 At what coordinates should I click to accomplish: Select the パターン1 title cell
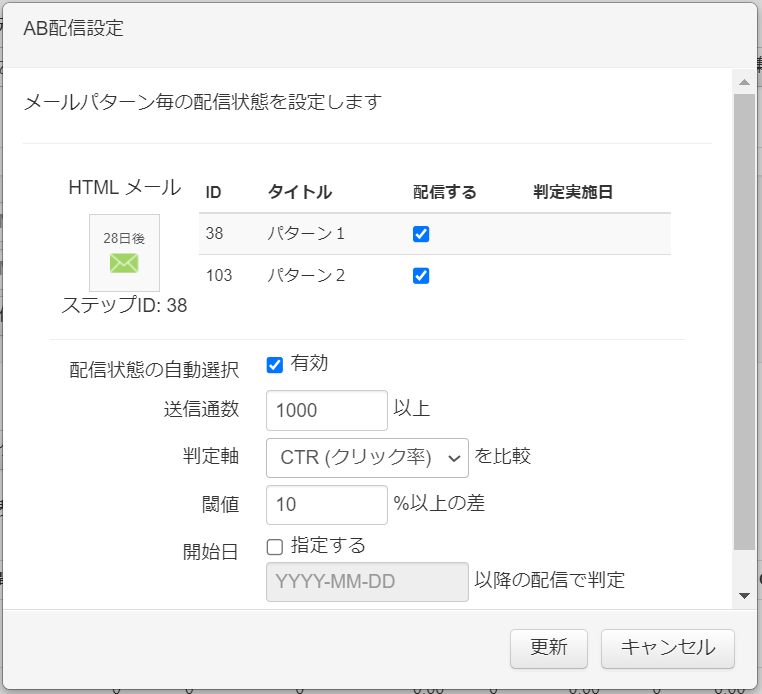(x=306, y=234)
